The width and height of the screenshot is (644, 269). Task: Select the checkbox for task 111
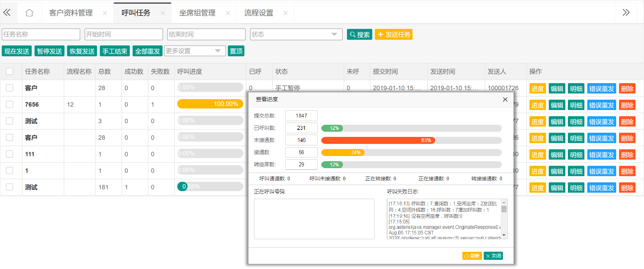point(10,154)
